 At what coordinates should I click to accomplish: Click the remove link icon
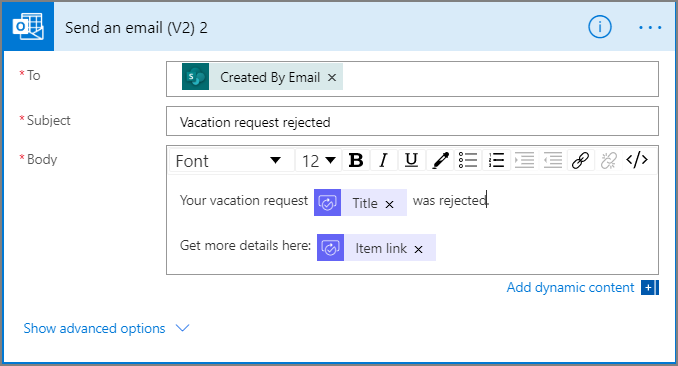(x=608, y=161)
